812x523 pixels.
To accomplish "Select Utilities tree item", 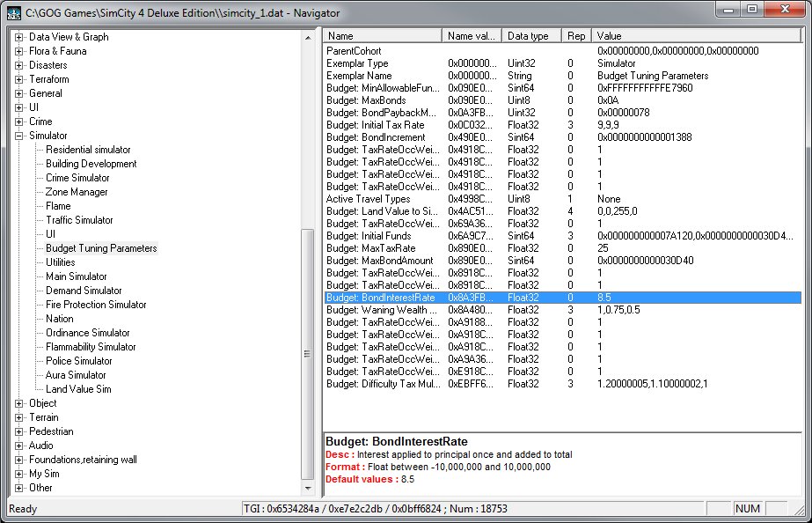I will click(x=60, y=262).
